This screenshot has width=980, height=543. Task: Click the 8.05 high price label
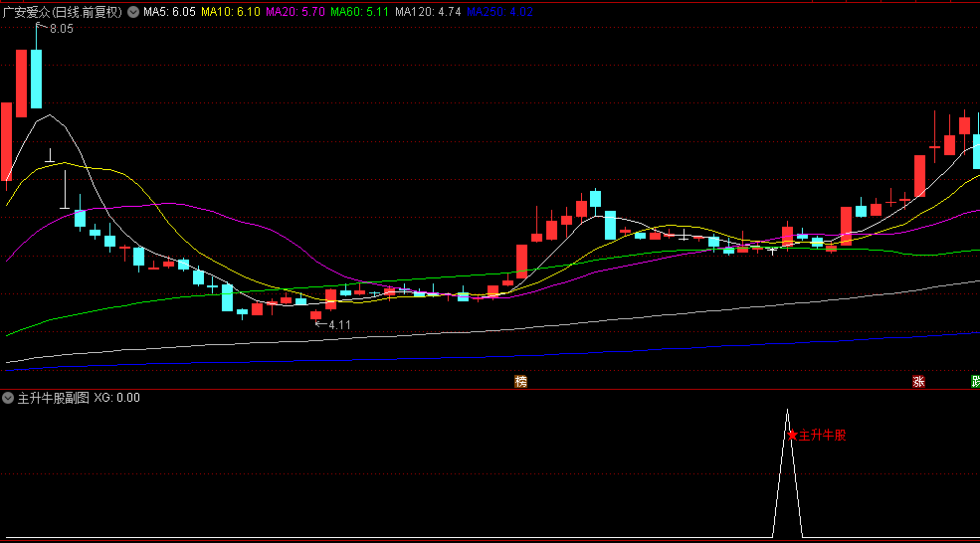point(62,29)
